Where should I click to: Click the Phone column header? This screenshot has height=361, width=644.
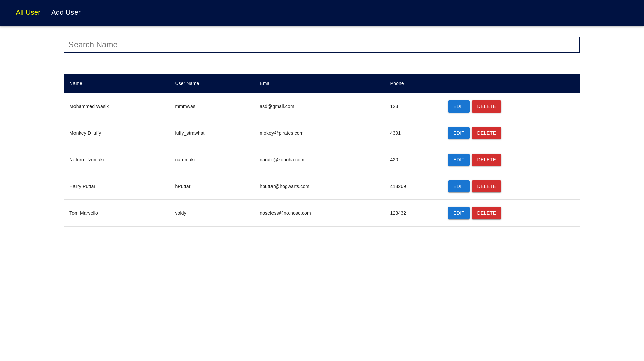[397, 83]
